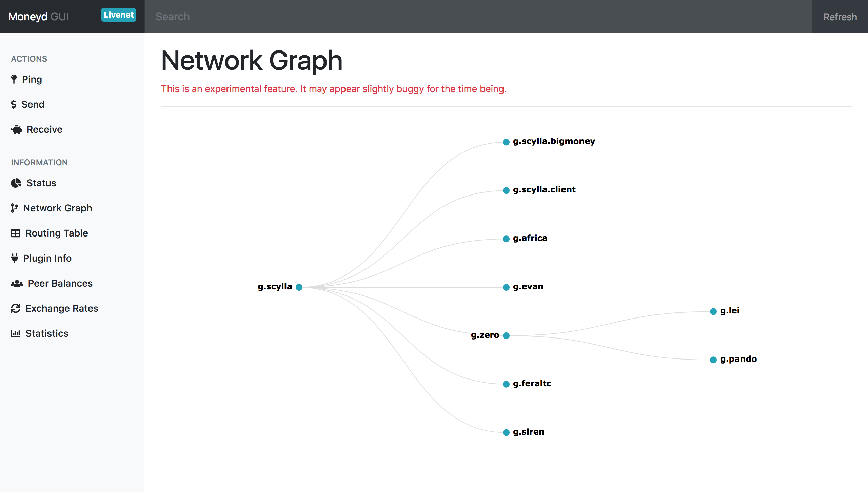The height and width of the screenshot is (492, 868).
Task: Click the Moneyd GUI brand link
Action: 39,16
